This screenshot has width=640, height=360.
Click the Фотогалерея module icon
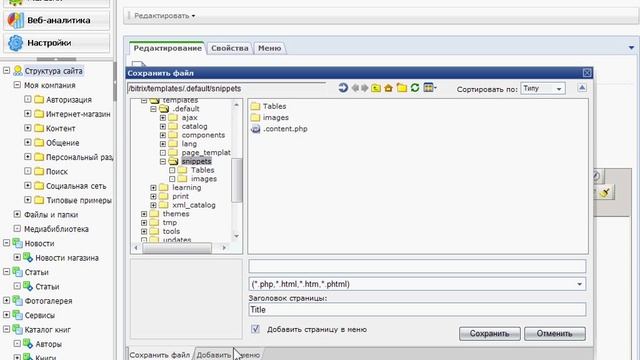pyautogui.click(x=18, y=301)
